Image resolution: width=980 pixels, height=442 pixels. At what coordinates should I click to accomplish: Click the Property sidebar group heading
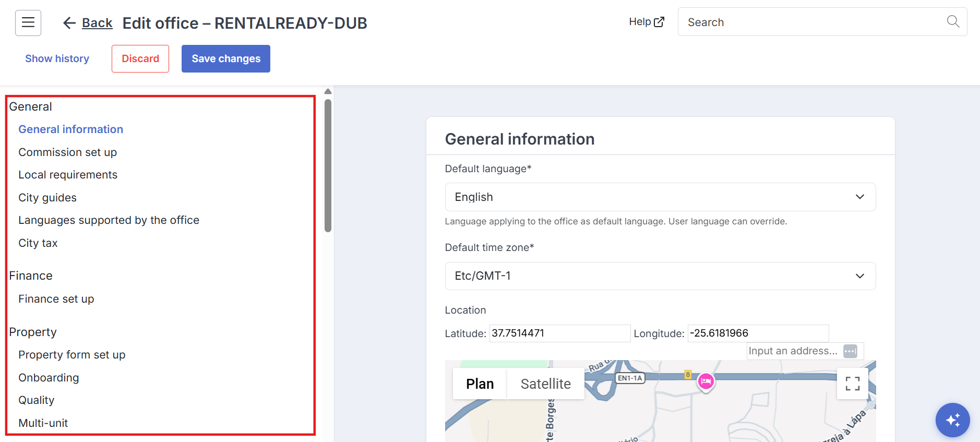tap(33, 332)
